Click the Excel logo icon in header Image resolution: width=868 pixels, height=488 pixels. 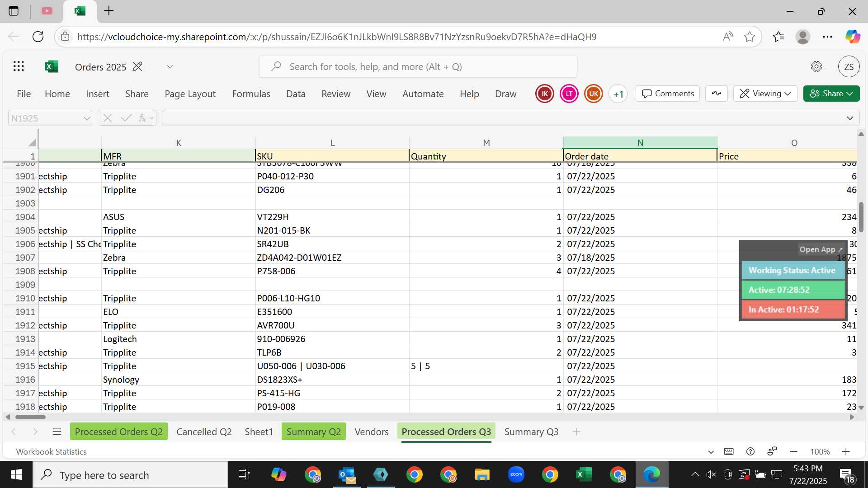pyautogui.click(x=52, y=67)
